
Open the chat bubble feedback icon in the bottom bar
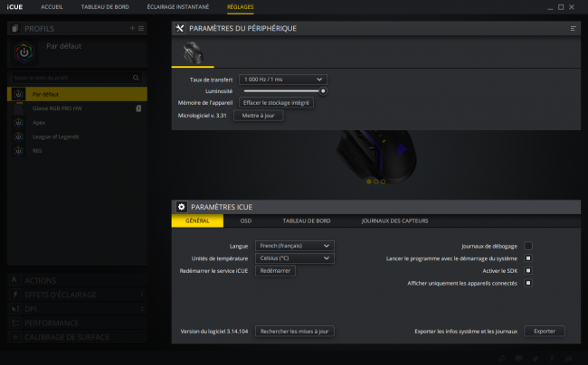tap(519, 359)
